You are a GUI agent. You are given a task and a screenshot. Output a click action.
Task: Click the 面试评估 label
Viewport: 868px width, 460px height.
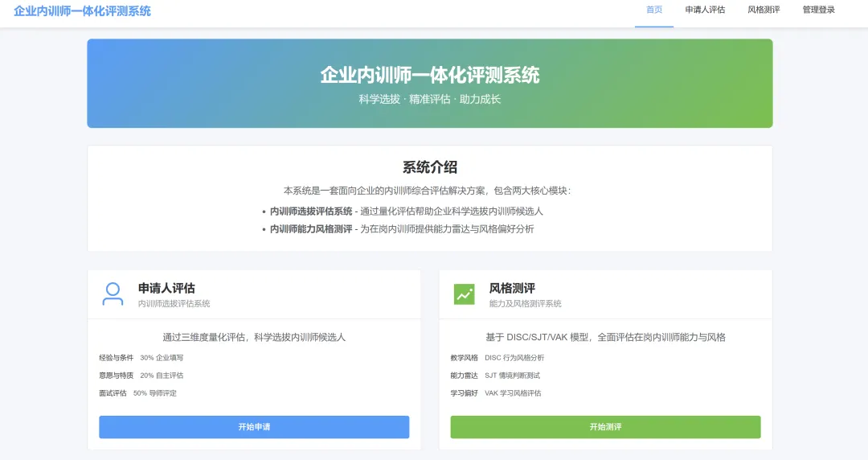pyautogui.click(x=113, y=393)
